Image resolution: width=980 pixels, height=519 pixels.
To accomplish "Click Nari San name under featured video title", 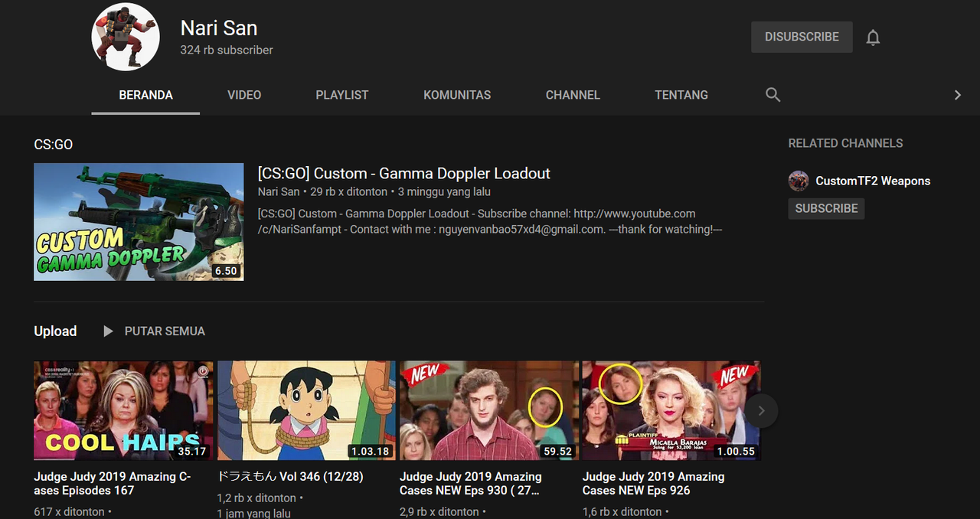I will point(279,192).
